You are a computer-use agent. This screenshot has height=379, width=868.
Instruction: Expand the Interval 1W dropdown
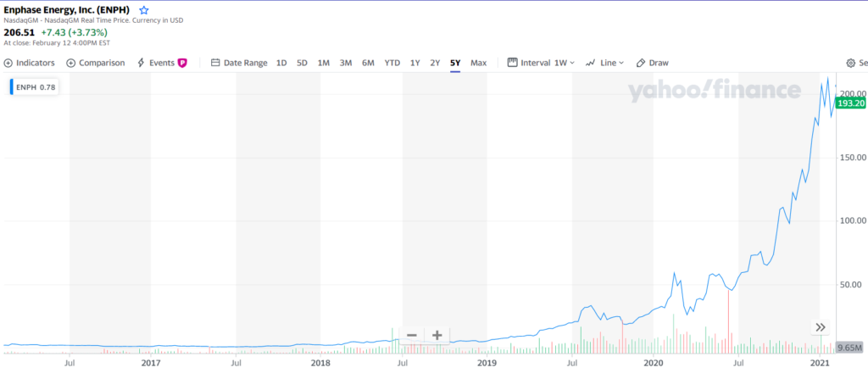pyautogui.click(x=541, y=63)
